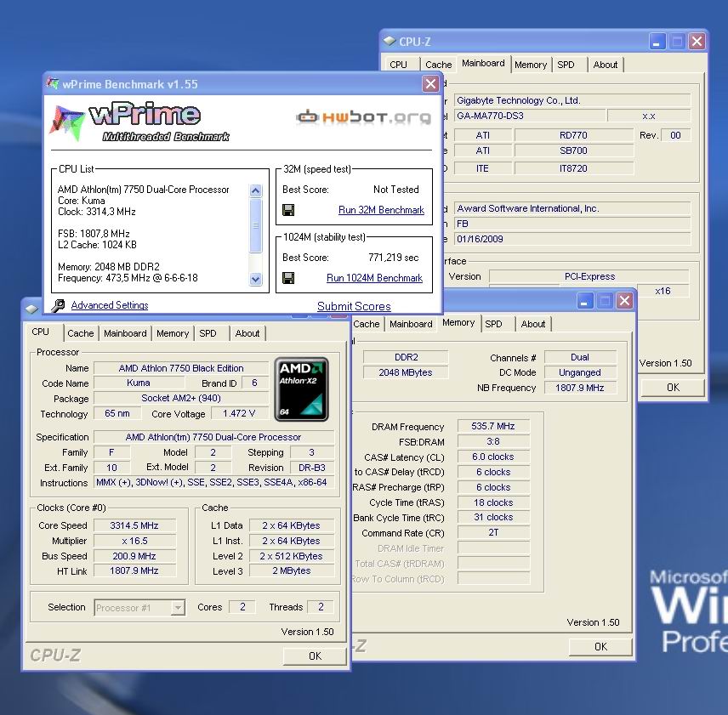This screenshot has height=715, width=728.
Task: Select Memory tab in top CPU-Z Mainboard window
Action: (531, 65)
